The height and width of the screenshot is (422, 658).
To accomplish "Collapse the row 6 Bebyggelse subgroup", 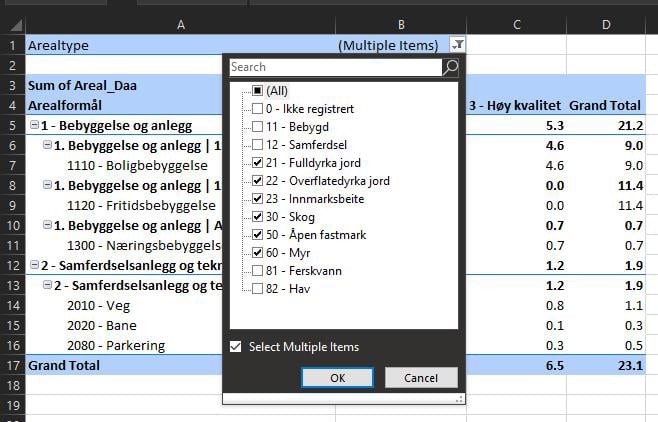I will click(x=47, y=146).
